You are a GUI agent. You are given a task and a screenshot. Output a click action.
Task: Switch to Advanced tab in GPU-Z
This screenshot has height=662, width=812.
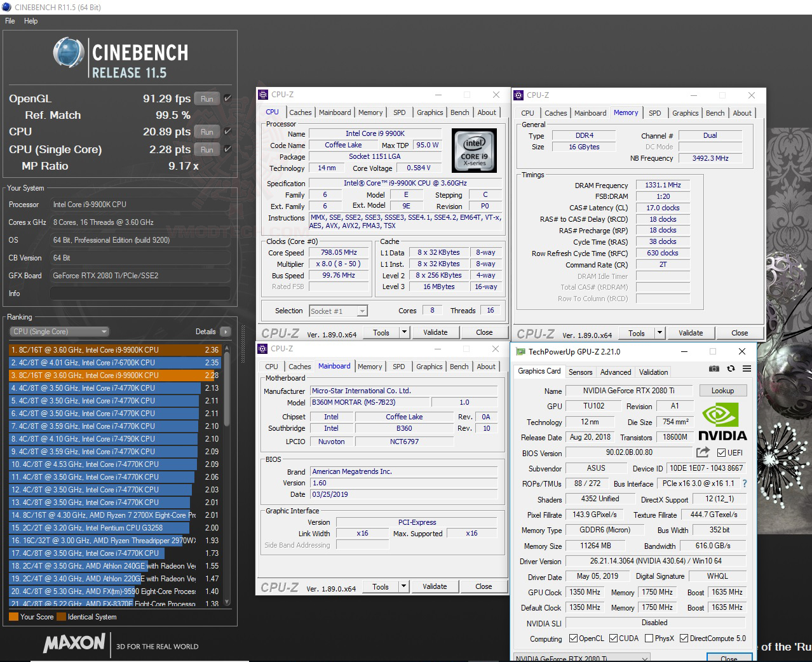click(616, 372)
